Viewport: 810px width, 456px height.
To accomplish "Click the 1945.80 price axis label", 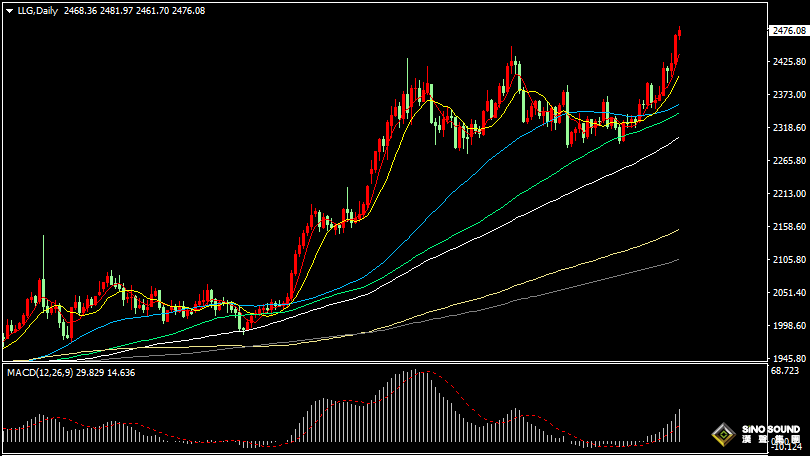I will [788, 359].
